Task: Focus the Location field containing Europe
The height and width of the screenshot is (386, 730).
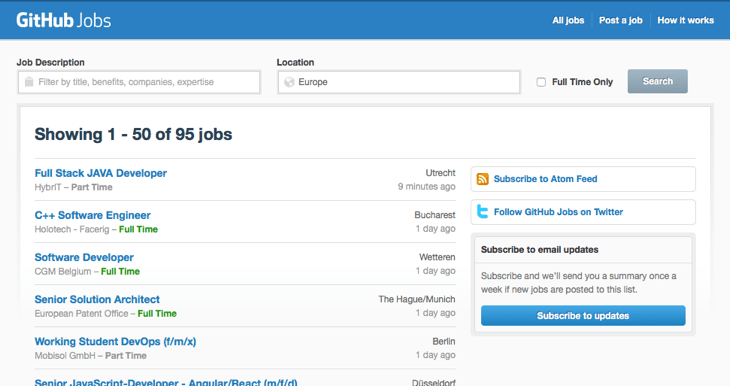Action: (399, 82)
